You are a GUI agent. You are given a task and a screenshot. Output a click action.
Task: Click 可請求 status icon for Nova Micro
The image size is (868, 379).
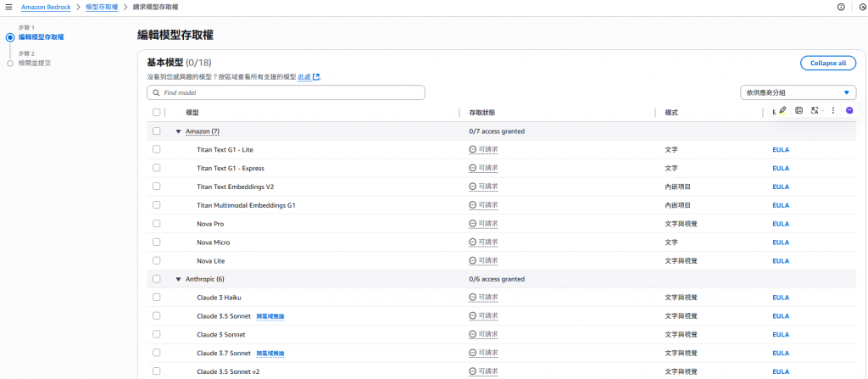[472, 242]
